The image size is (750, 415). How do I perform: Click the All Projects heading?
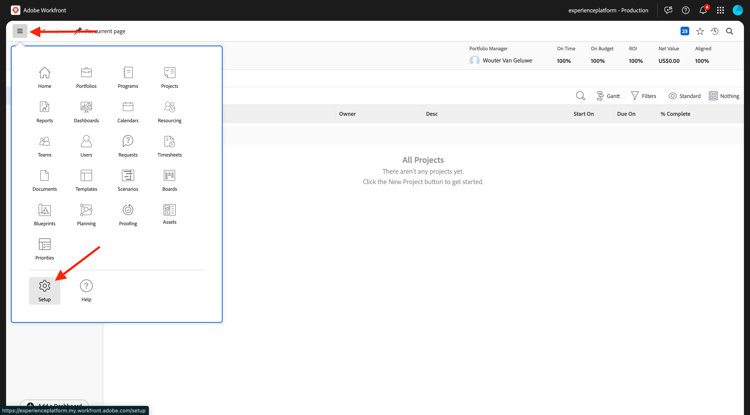pos(423,160)
